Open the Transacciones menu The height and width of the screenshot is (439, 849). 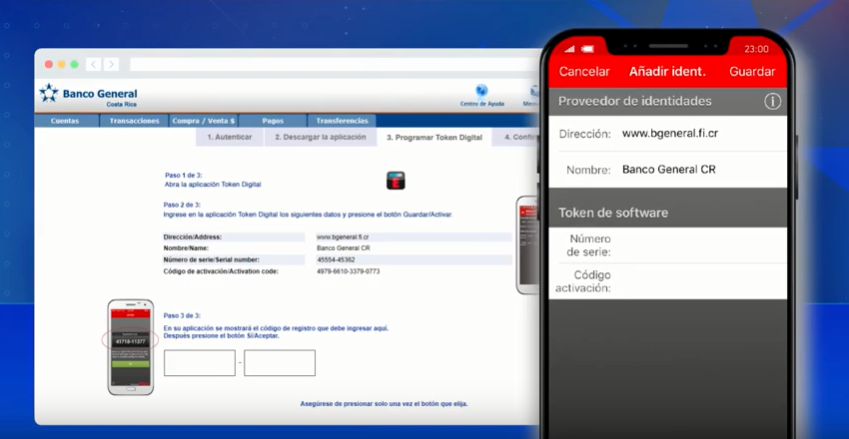133,121
